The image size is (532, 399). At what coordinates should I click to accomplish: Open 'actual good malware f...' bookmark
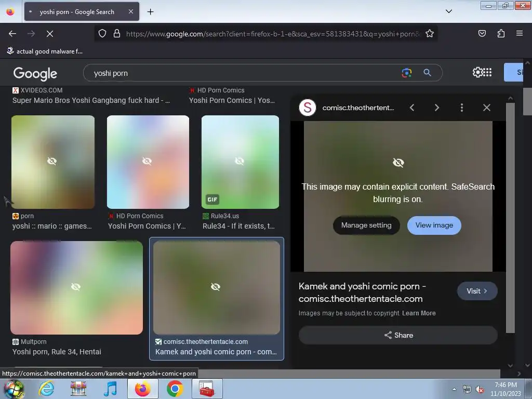click(x=45, y=51)
